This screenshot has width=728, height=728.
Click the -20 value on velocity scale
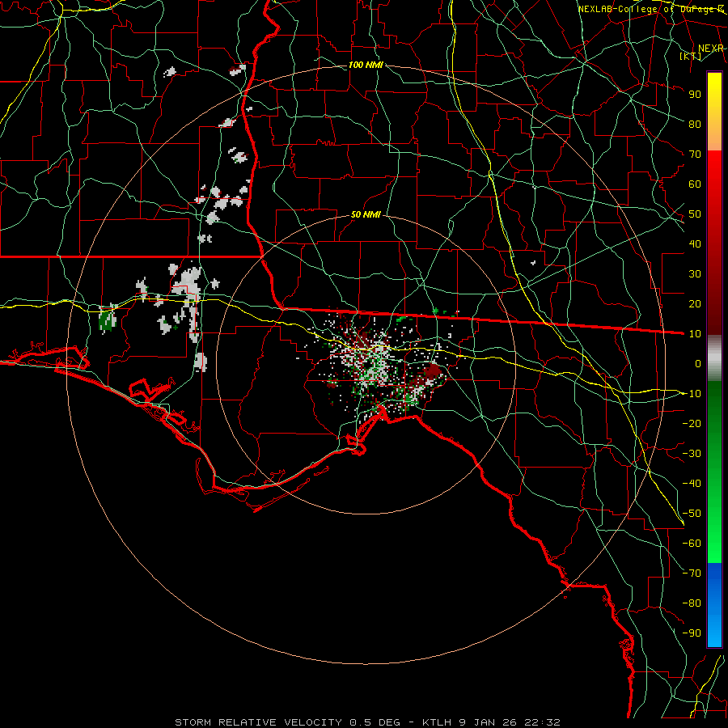coord(692,423)
